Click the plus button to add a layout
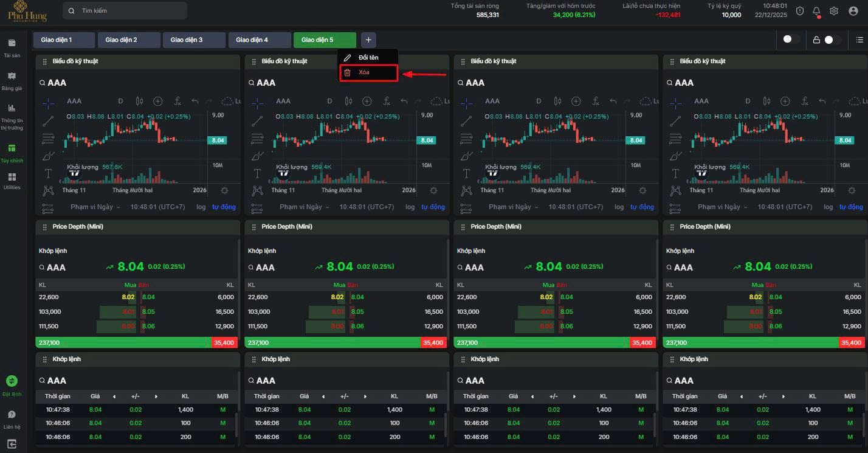This screenshot has height=453, width=868. click(x=368, y=40)
